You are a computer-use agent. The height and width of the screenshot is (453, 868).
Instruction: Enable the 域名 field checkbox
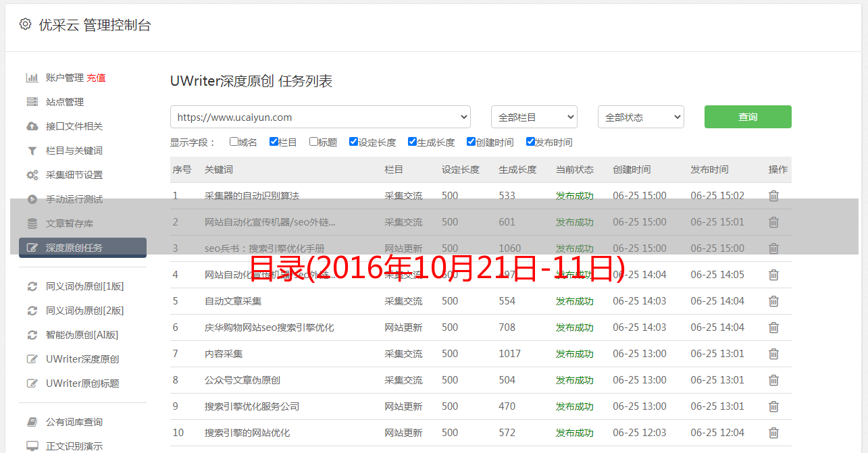(x=234, y=142)
